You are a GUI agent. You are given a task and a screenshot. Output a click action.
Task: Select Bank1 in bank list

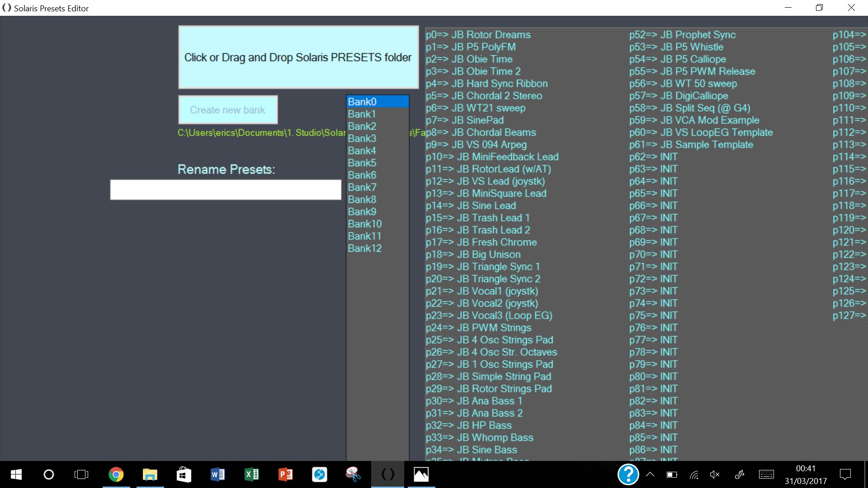click(377, 114)
